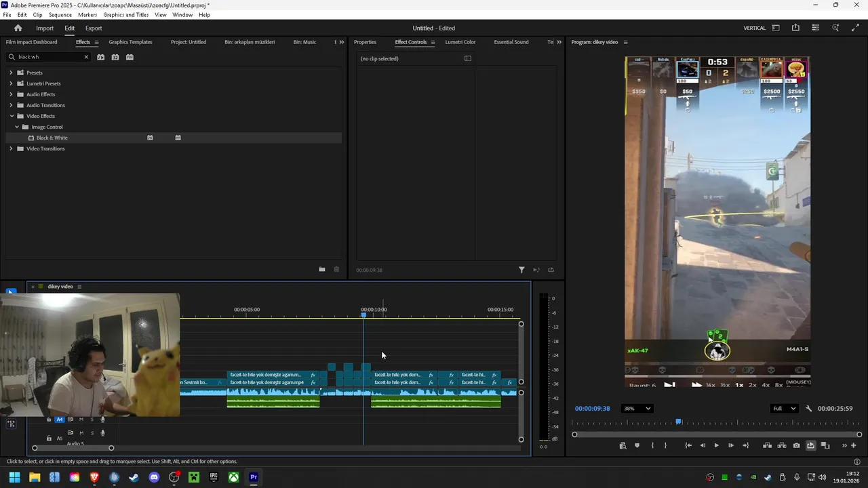Open Premiere Pro from the taskbar

pos(254,477)
